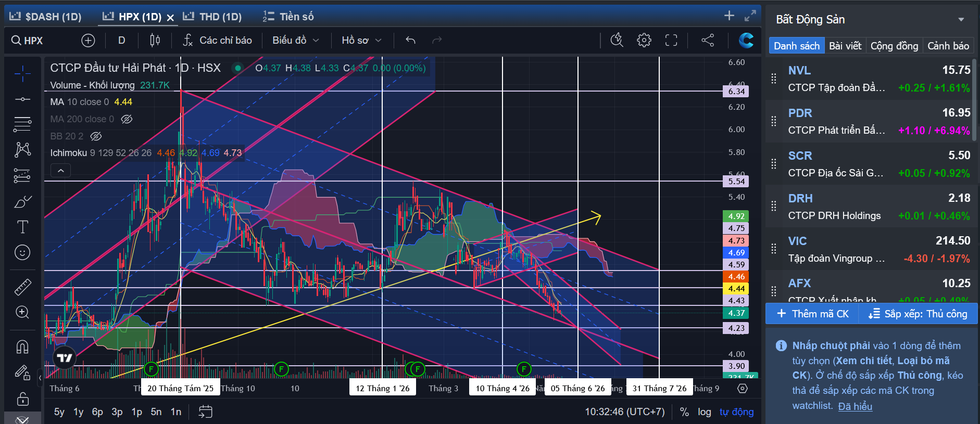Click the share chart icon
This screenshot has width=980, height=424.
point(708,40)
